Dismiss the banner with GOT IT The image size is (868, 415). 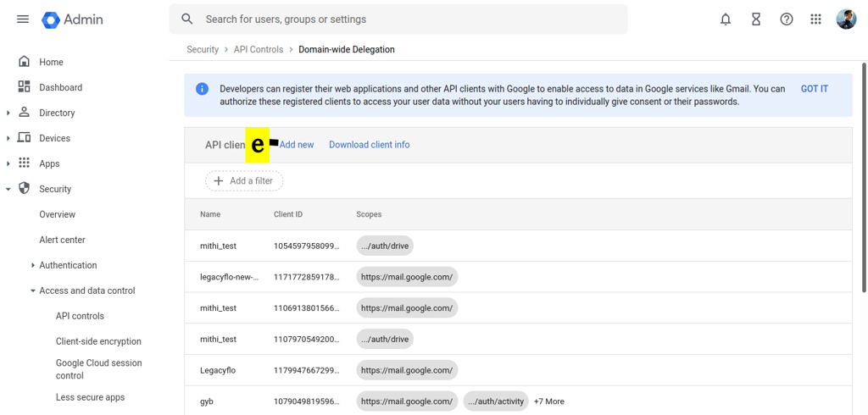[814, 89]
